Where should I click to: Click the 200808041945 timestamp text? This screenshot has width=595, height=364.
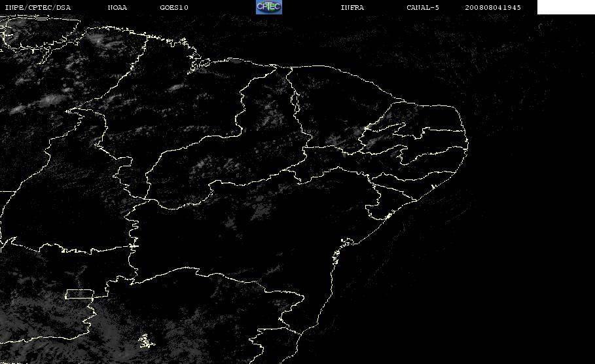point(493,8)
